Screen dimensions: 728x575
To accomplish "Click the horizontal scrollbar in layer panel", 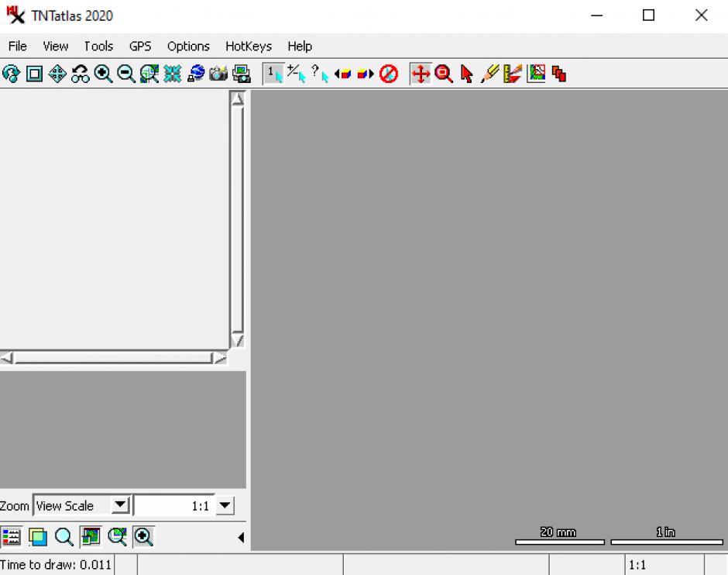I will (x=113, y=358).
